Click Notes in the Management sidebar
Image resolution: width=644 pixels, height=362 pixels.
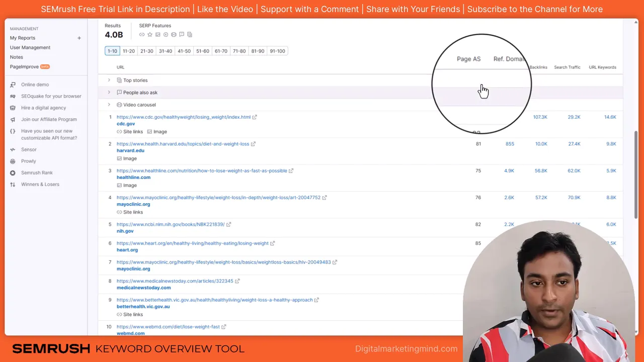click(x=16, y=57)
